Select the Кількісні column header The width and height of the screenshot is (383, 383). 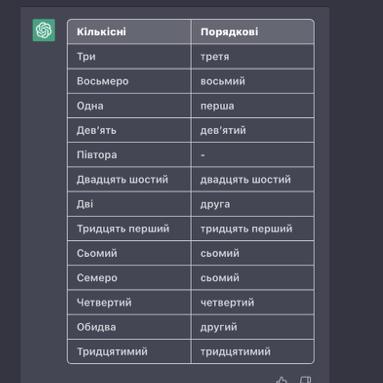(x=129, y=32)
